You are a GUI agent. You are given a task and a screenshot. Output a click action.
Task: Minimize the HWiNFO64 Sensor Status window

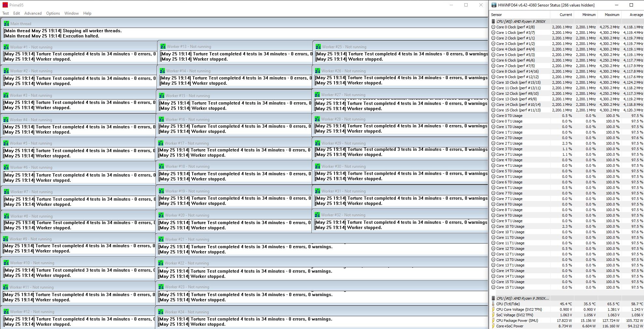click(616, 5)
